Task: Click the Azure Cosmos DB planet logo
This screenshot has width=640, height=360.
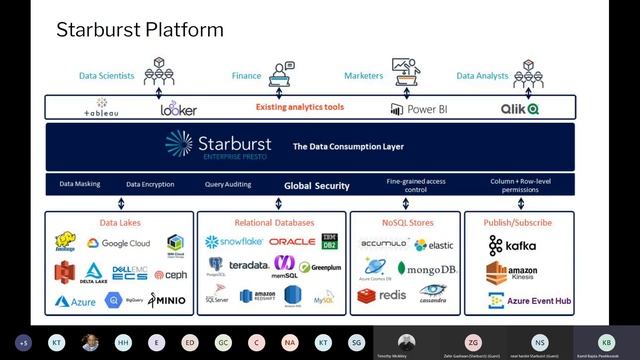Action: (375, 269)
